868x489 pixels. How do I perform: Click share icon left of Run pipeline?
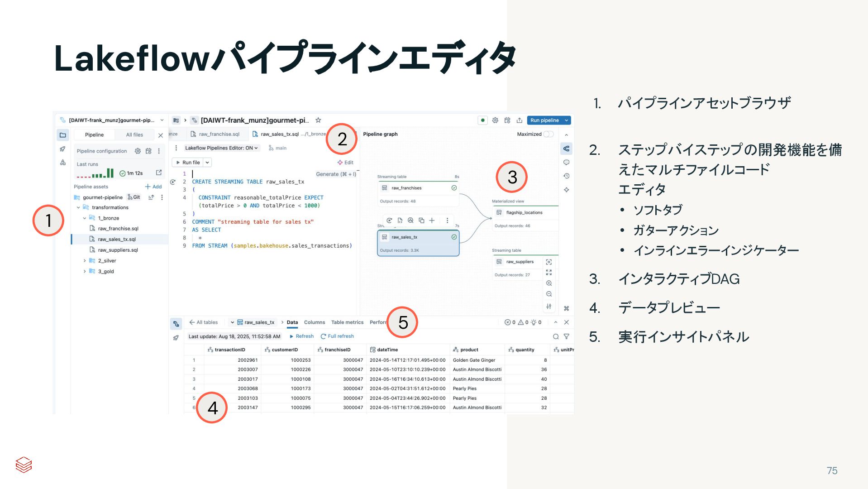tap(520, 120)
